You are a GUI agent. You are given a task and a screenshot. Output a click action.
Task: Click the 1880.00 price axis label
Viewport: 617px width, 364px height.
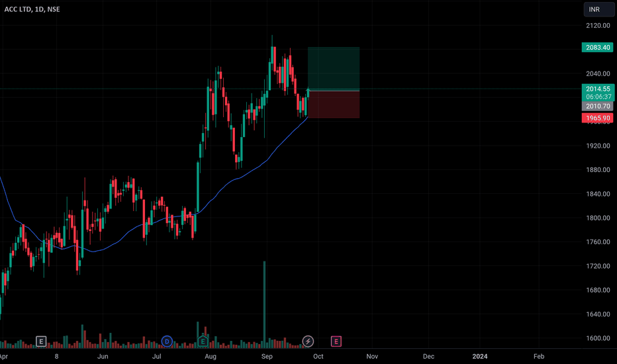click(x=598, y=169)
